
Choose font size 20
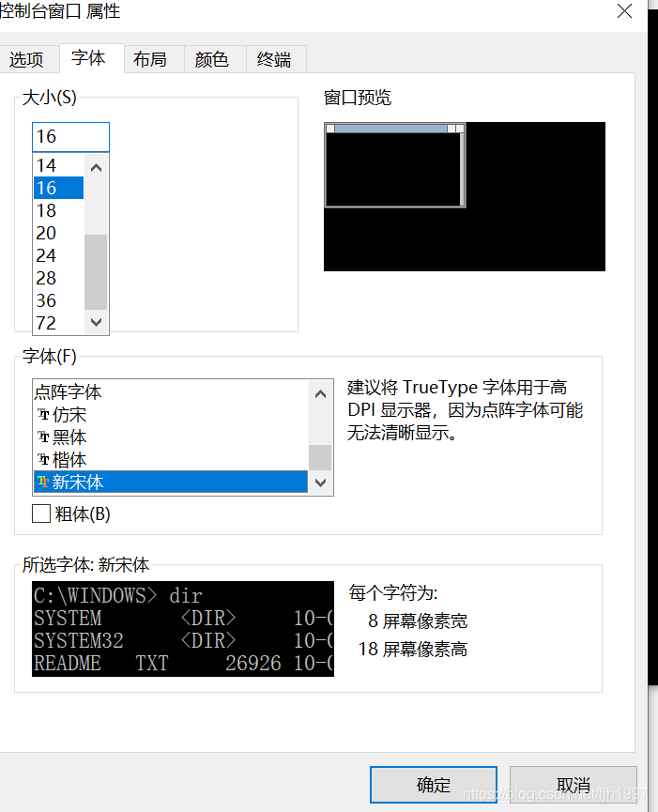58,233
